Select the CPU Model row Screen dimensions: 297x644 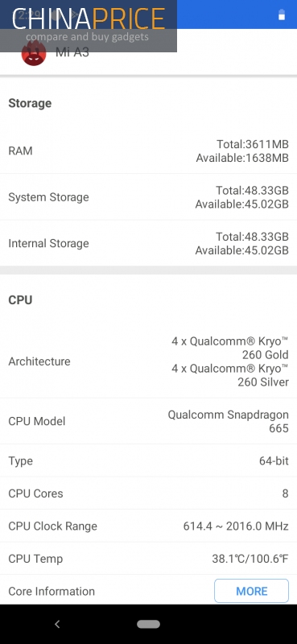[148, 421]
